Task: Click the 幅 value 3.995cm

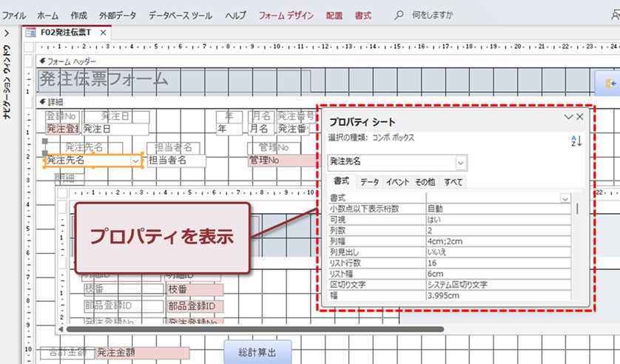Action: pos(499,295)
